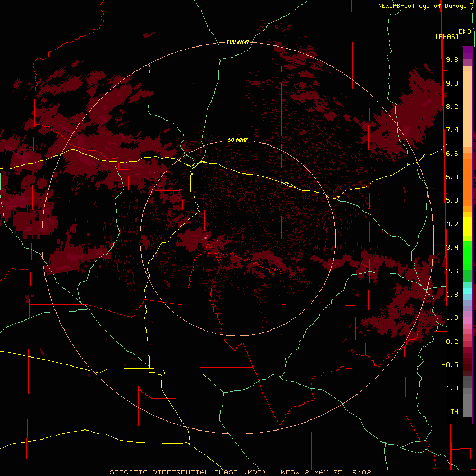The height and width of the screenshot is (476, 476).
Task: Click the 5.8 legend value
Action: [x=452, y=177]
